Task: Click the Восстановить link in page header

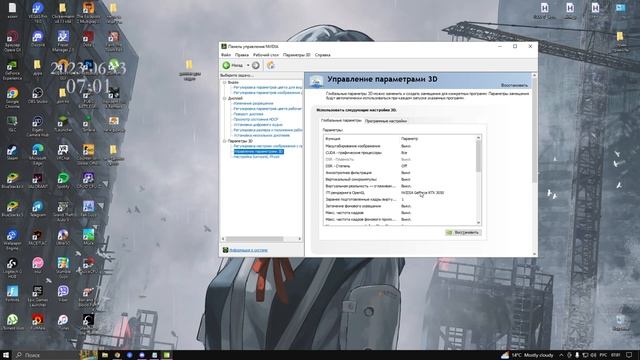Action: point(514,85)
